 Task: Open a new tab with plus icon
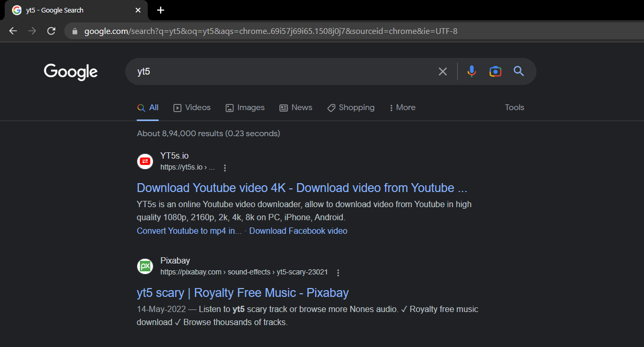tap(161, 10)
